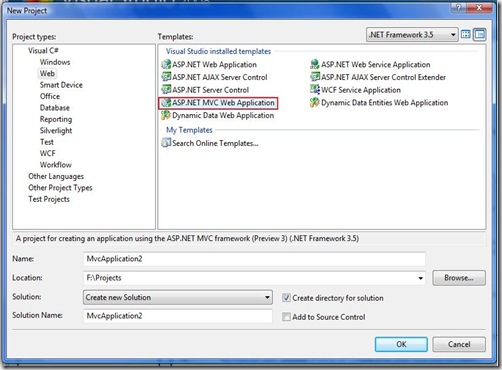
Task: Select Test Projects node
Action: coord(49,199)
